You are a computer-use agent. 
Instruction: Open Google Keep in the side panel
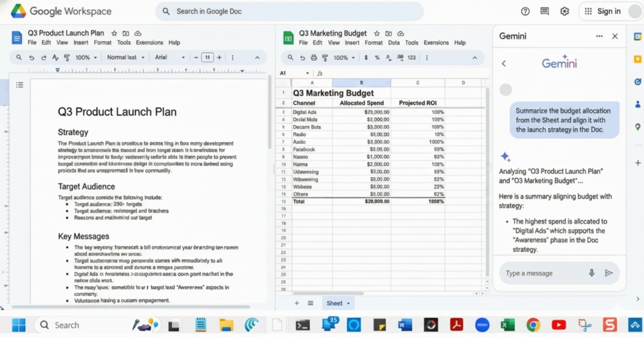pyautogui.click(x=638, y=59)
